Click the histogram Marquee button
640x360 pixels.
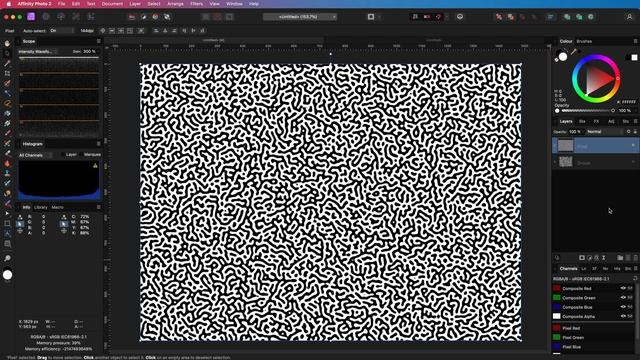pos(92,155)
